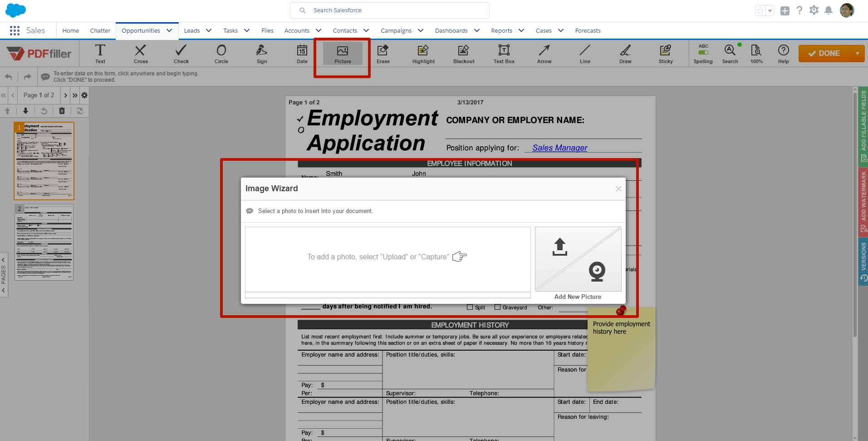The width and height of the screenshot is (868, 441).
Task: Expand the Campaigns tab dropdown
Action: pyautogui.click(x=421, y=30)
